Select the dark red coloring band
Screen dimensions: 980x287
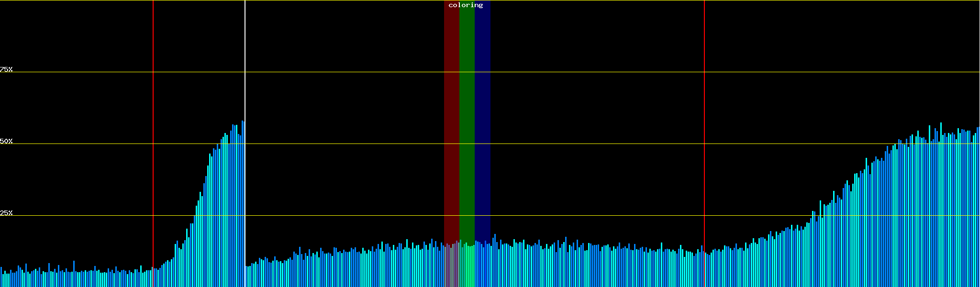pos(451,120)
